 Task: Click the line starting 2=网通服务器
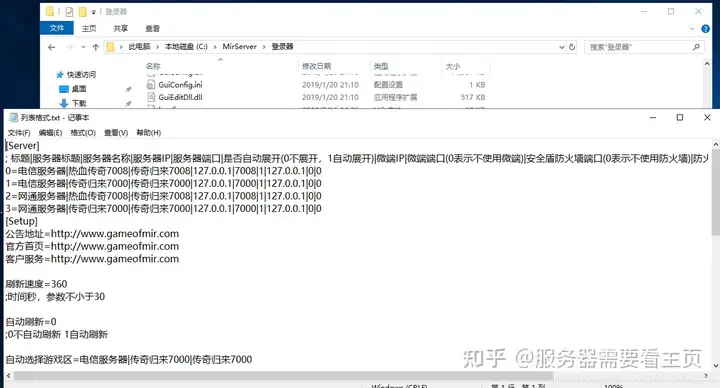click(x=163, y=196)
